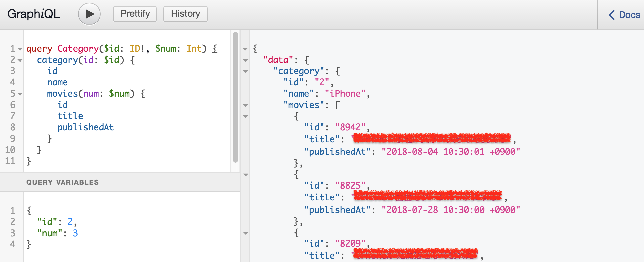644x262 pixels.
Task: Click the 'id' field on line 3
Action: 52,71
